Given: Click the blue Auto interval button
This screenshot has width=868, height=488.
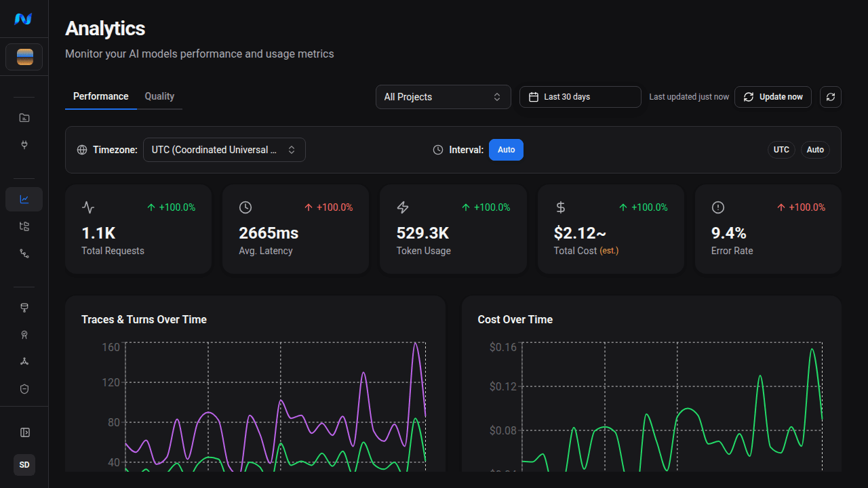Looking at the screenshot, I should click(506, 150).
